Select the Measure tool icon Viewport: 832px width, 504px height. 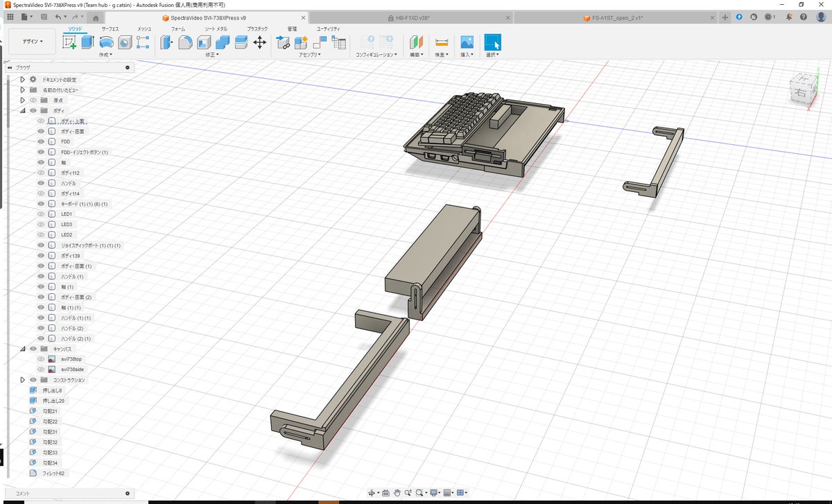pyautogui.click(x=441, y=42)
